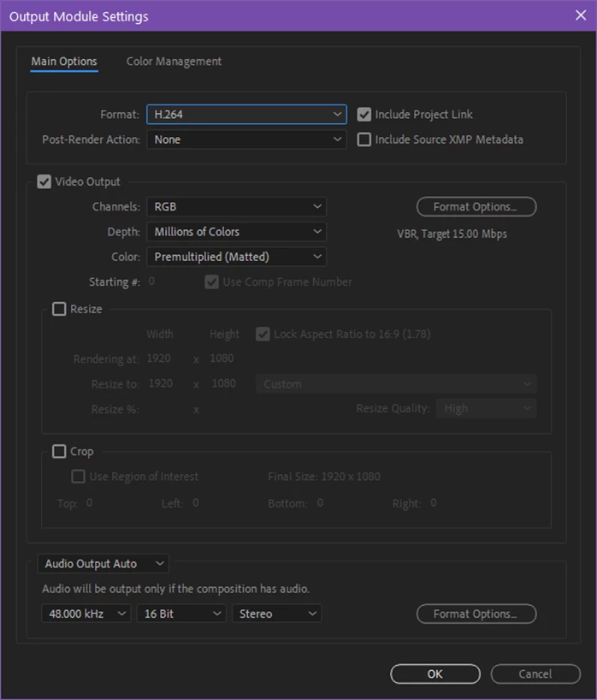The image size is (597, 700).
Task: Check Use Region of Interest
Action: tap(78, 477)
